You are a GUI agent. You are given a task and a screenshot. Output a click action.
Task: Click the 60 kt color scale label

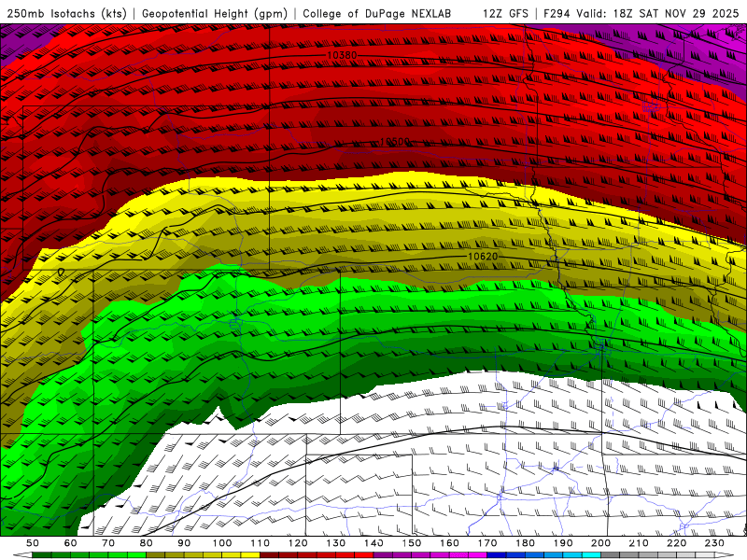click(71, 543)
